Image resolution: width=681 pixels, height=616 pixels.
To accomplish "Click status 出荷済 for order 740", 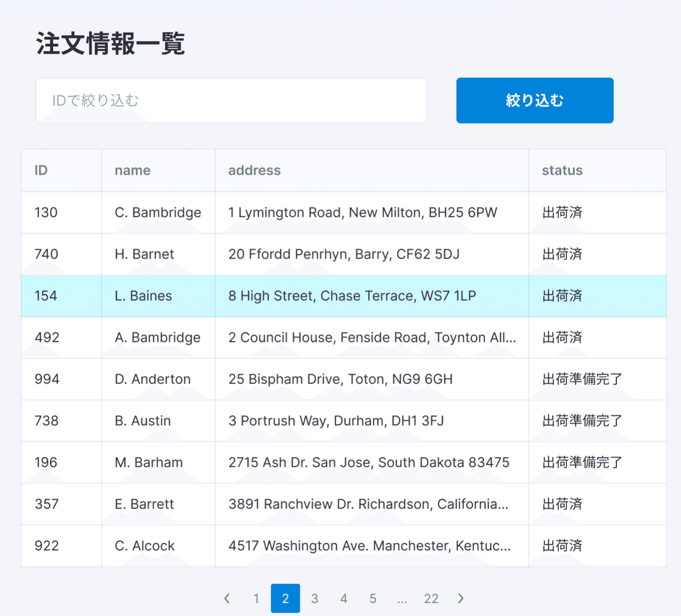I will coord(562,254).
